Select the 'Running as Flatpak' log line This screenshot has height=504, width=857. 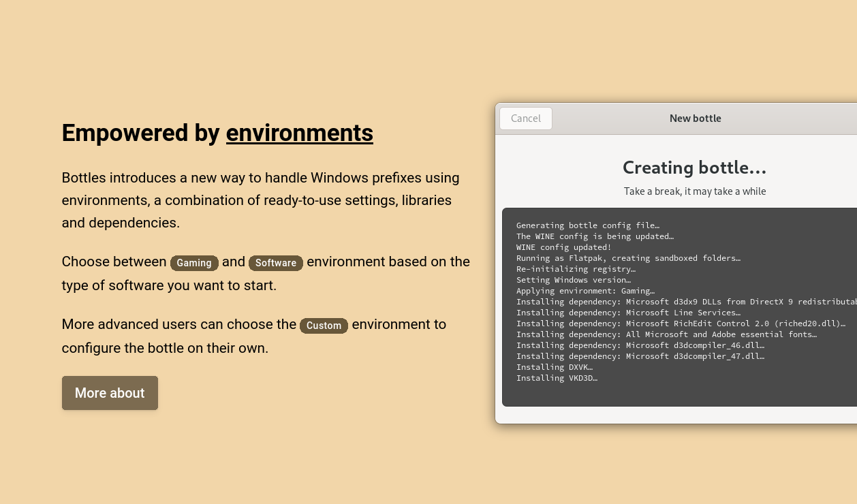627,258
